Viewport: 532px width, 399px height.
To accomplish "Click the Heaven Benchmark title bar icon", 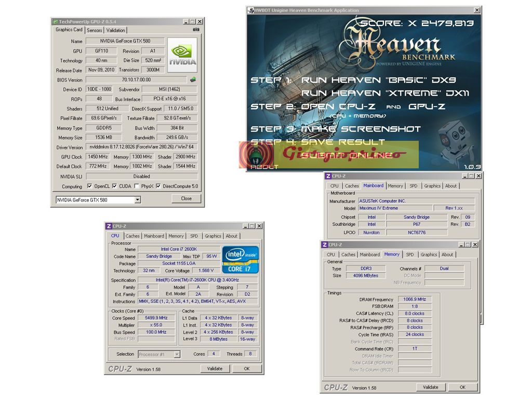I will click(251, 10).
